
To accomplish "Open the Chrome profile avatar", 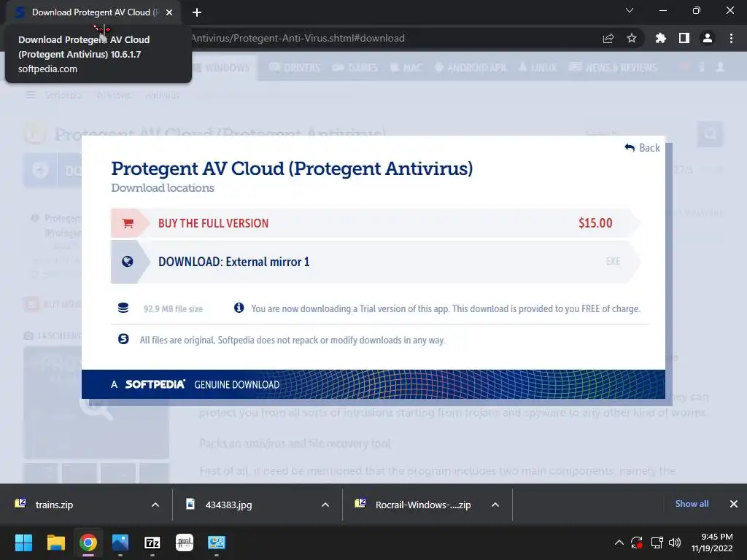I will point(708,38).
